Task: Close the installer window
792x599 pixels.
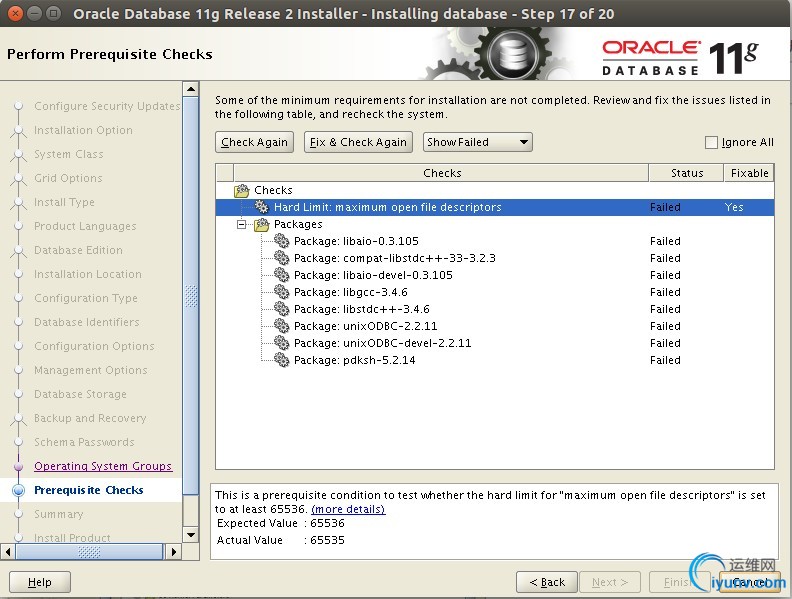Action: tap(15, 14)
